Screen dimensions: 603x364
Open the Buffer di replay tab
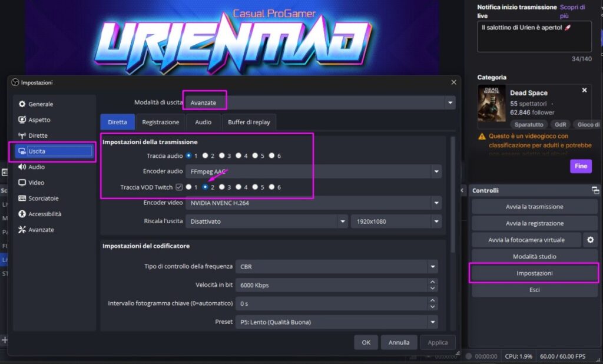249,122
